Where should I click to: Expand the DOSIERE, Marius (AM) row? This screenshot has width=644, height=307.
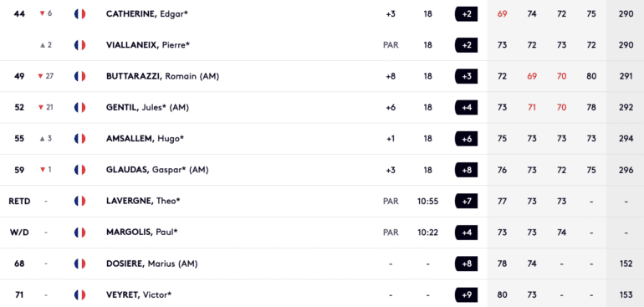coord(322,264)
